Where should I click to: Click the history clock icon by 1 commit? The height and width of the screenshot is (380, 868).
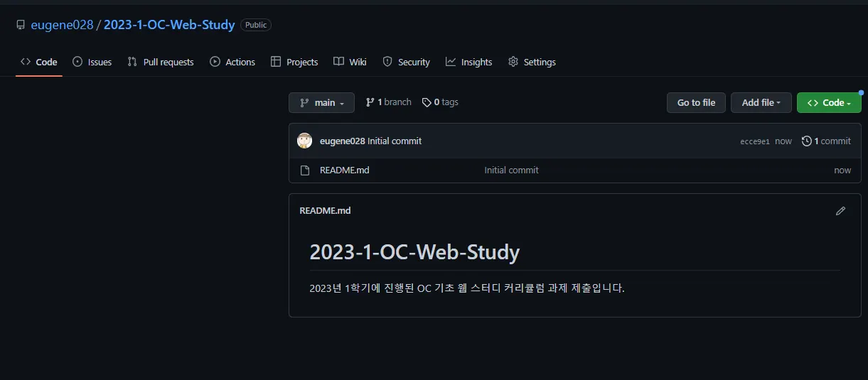807,141
